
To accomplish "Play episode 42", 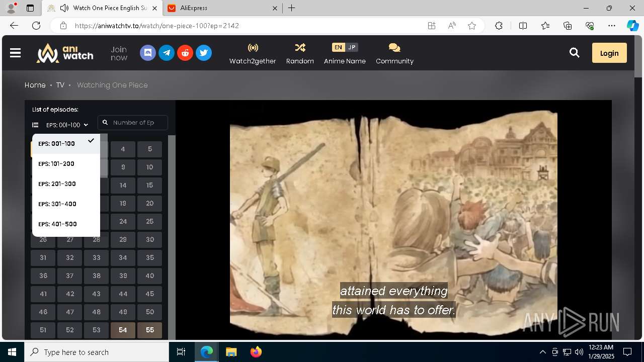I will [70, 294].
